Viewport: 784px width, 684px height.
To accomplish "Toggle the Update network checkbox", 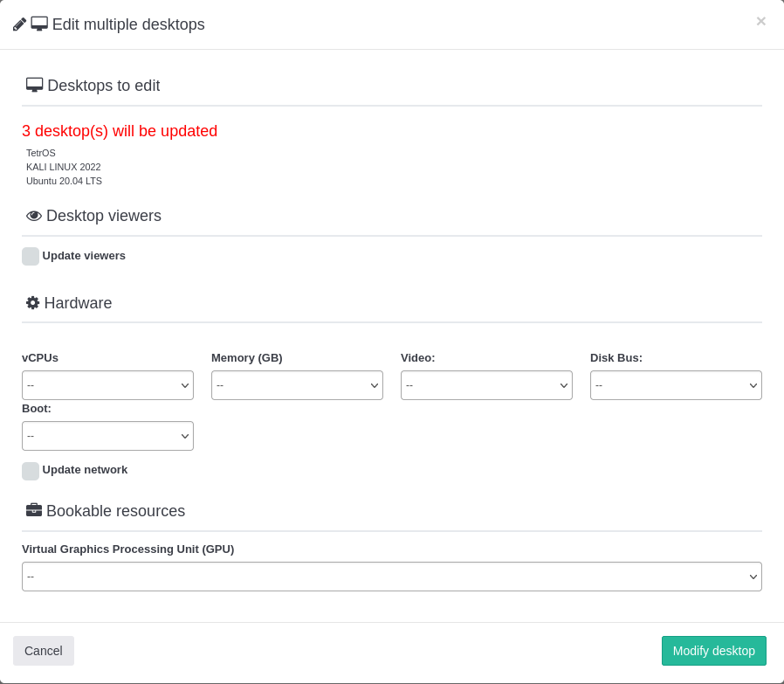I will click(x=31, y=471).
